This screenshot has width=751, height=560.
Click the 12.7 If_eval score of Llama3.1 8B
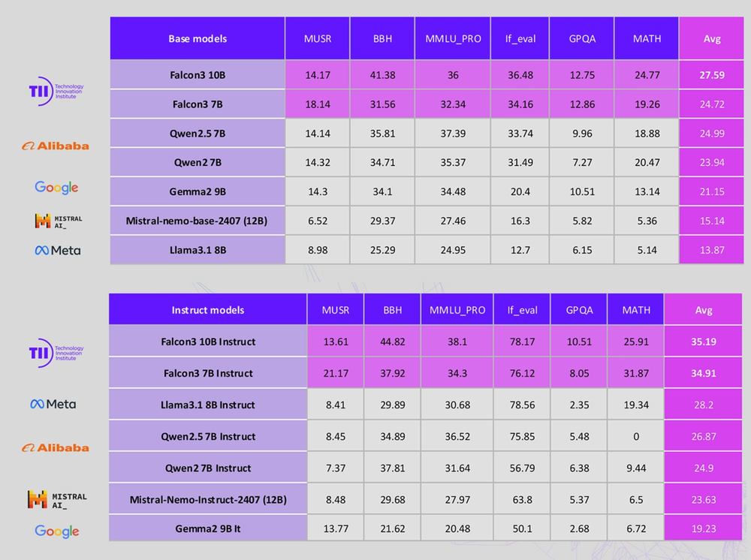[x=520, y=250]
